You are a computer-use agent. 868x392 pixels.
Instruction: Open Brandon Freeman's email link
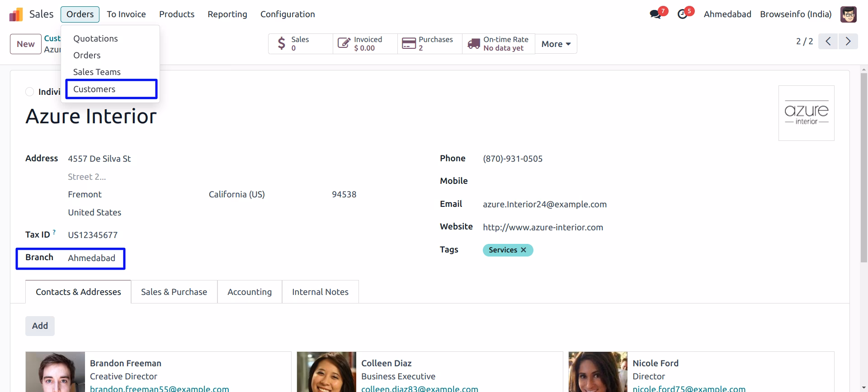pyautogui.click(x=160, y=388)
